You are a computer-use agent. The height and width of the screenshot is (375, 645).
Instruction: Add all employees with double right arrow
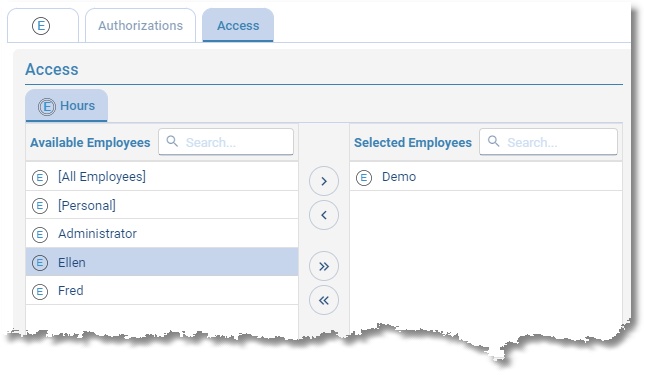[324, 266]
